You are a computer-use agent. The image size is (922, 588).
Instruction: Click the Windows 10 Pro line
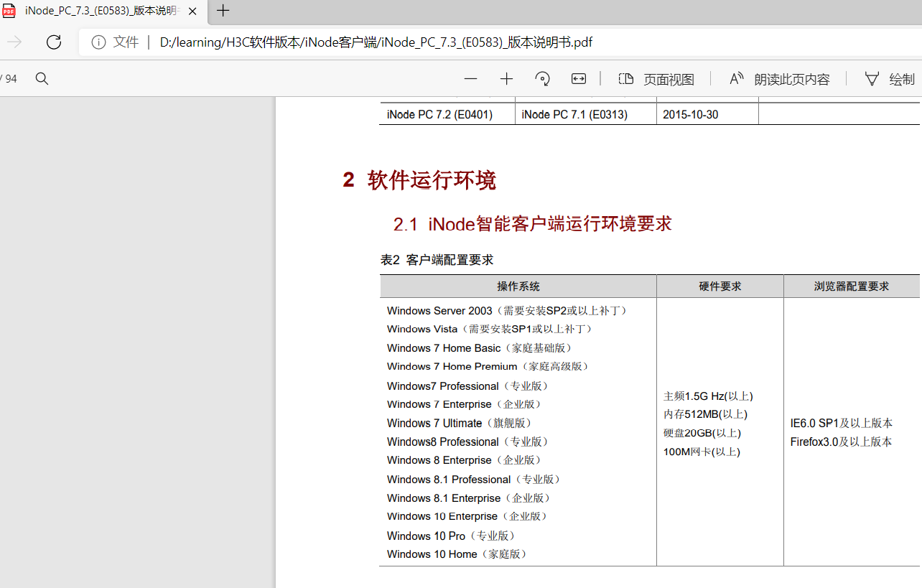(452, 536)
